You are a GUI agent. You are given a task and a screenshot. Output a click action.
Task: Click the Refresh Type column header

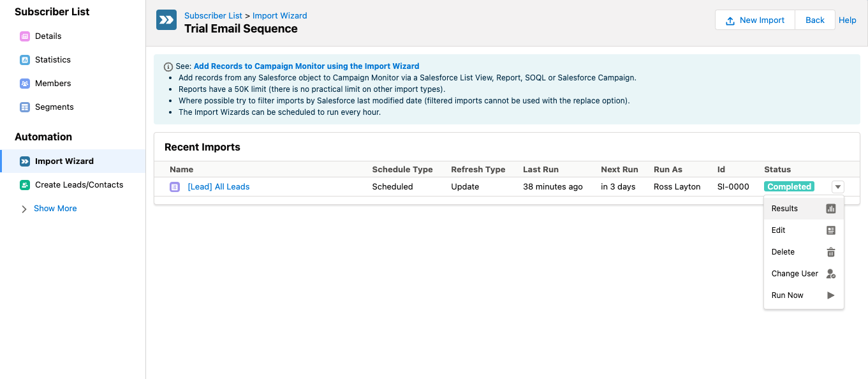[x=478, y=170]
